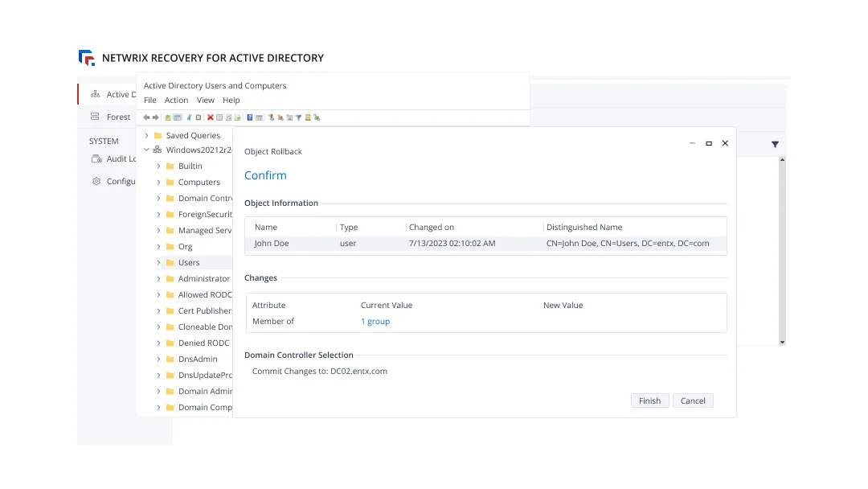868x489 pixels.
Task: Click the Show/Hide Action Pane icon
Action: coord(259,117)
